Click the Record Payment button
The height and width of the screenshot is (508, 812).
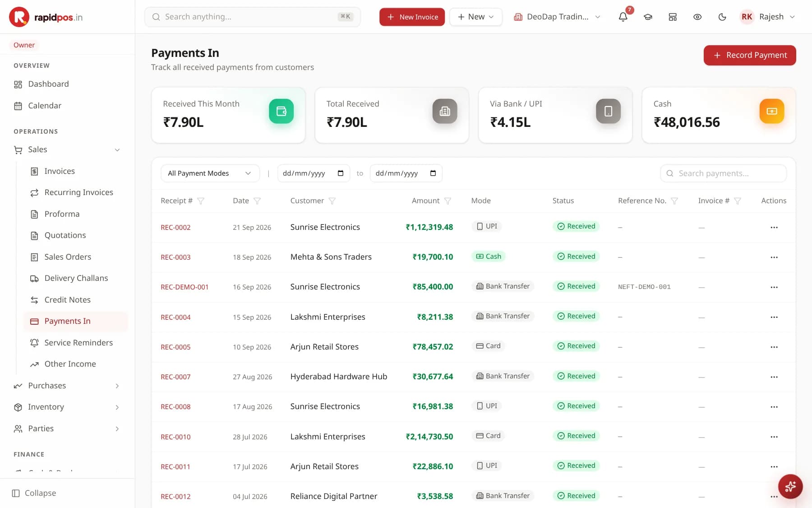(750, 55)
